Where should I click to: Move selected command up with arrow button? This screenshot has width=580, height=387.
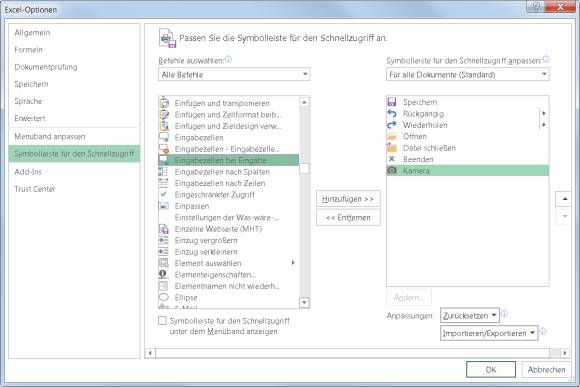[x=564, y=199]
